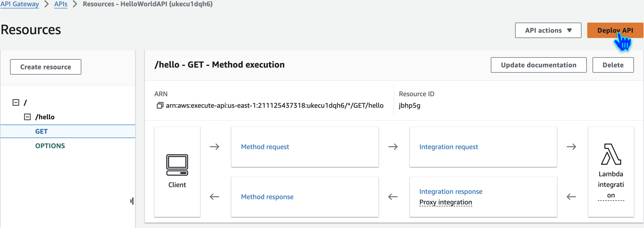Click the Create resource button
This screenshot has width=644, height=228.
click(46, 67)
